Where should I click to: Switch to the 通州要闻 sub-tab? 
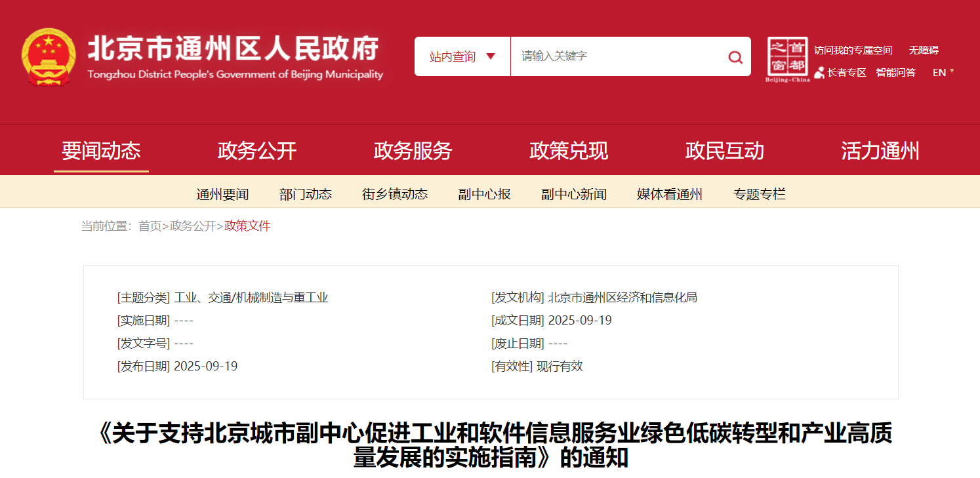[x=222, y=194]
